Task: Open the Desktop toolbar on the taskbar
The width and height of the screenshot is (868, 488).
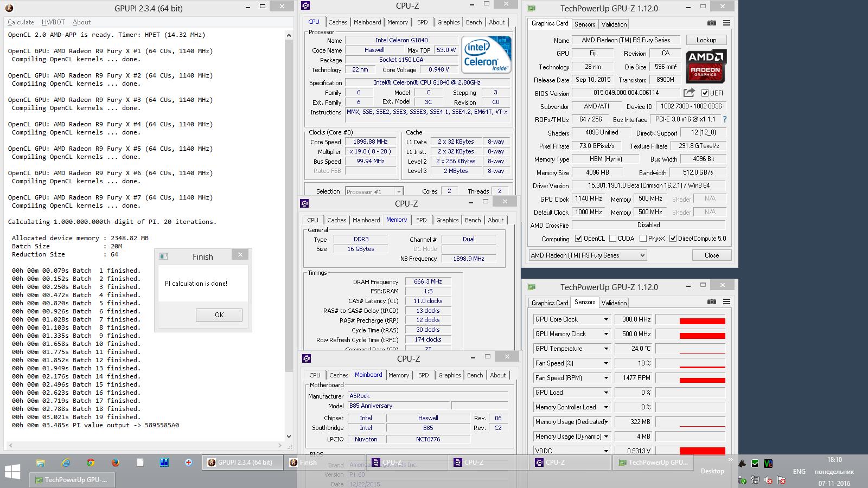Action: (x=712, y=471)
